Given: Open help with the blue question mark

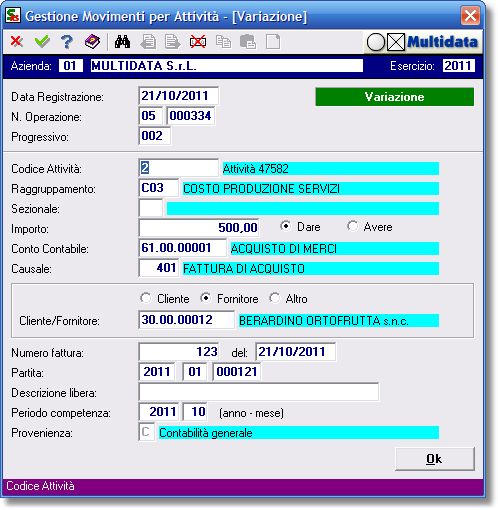Looking at the screenshot, I should (x=67, y=42).
